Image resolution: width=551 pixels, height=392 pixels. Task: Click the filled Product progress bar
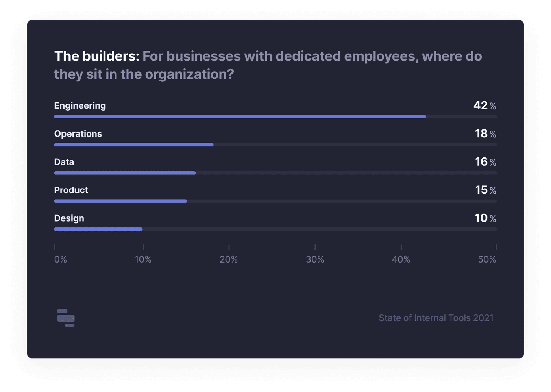click(120, 201)
